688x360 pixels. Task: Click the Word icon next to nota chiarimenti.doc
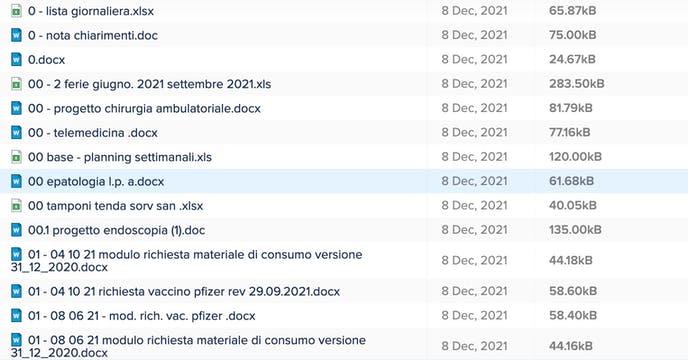coord(16,35)
